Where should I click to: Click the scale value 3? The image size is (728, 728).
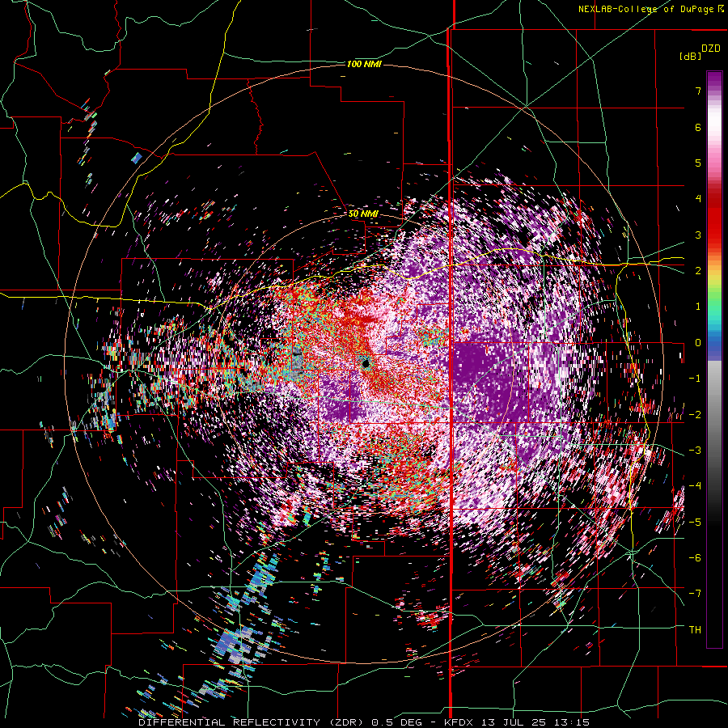click(698, 235)
